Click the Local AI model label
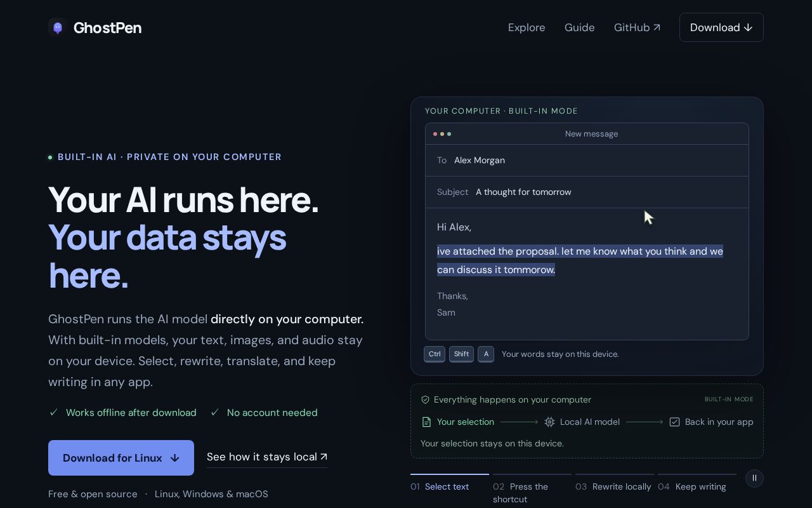Screen dimensions: 812x508 point(590,422)
